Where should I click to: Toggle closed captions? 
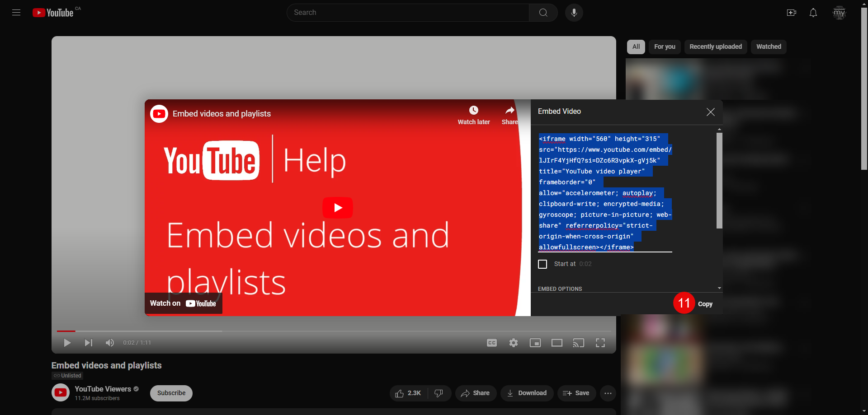492,343
